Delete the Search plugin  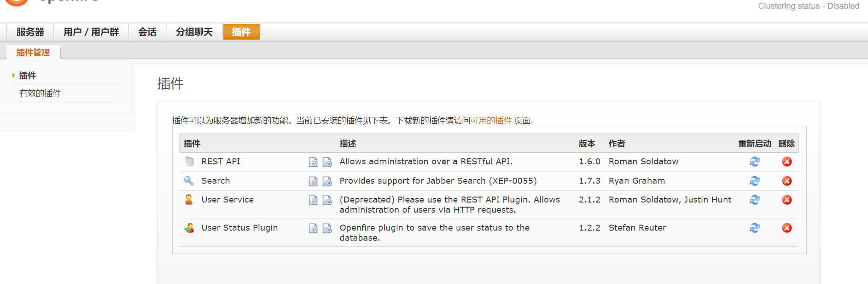787,181
